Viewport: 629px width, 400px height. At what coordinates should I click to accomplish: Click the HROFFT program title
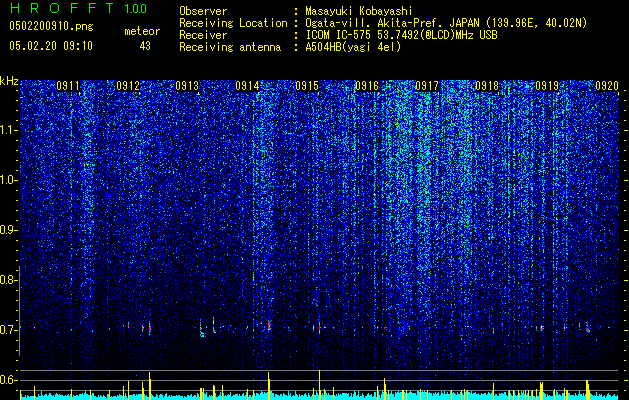62,8
